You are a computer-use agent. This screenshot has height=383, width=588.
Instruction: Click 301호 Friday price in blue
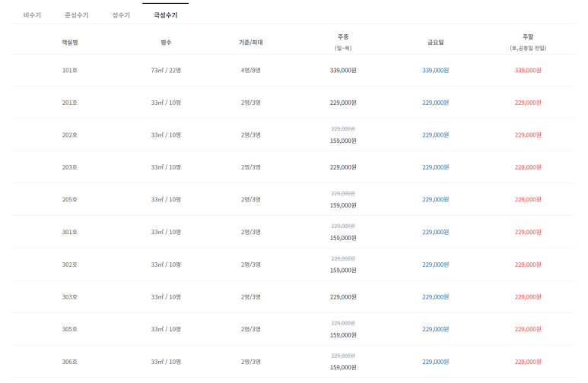(435, 232)
